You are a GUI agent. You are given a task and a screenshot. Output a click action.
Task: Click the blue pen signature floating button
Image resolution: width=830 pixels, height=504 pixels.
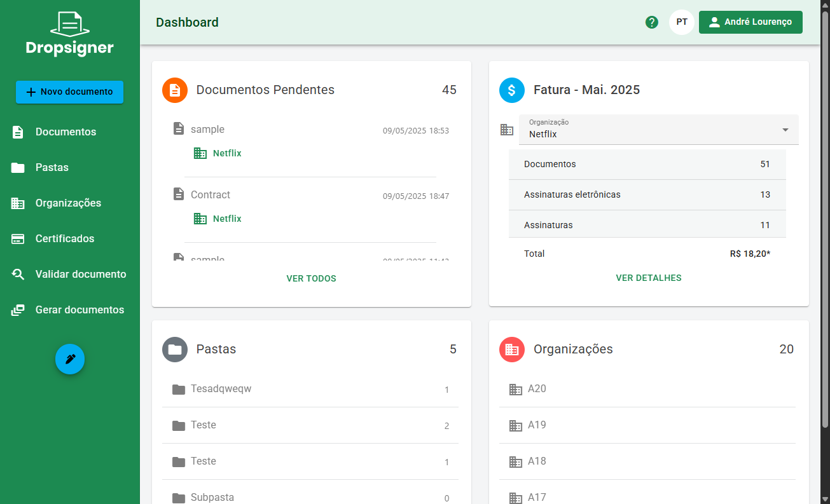[x=70, y=359]
